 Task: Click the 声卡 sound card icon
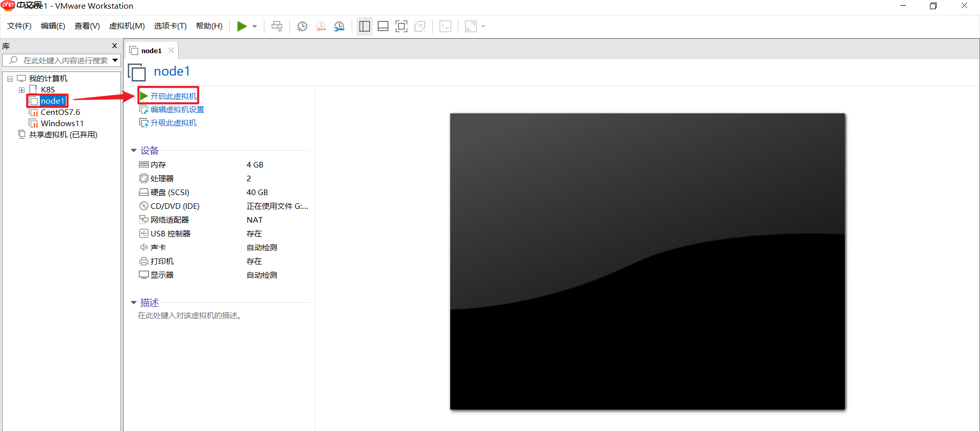pos(144,247)
